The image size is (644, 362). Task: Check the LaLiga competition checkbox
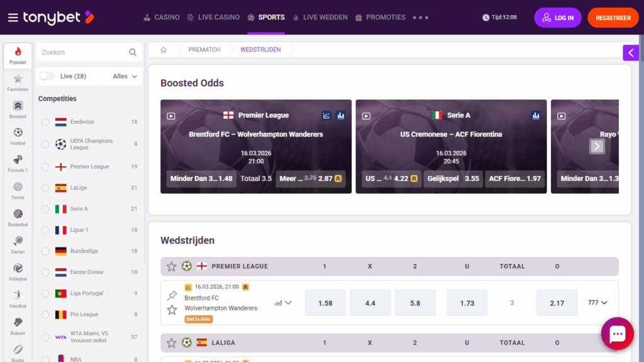[45, 187]
